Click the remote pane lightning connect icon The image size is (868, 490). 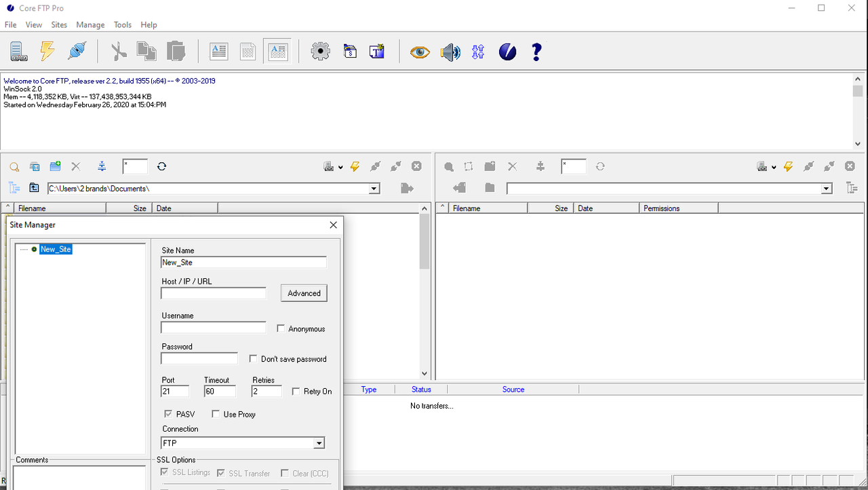coord(788,166)
